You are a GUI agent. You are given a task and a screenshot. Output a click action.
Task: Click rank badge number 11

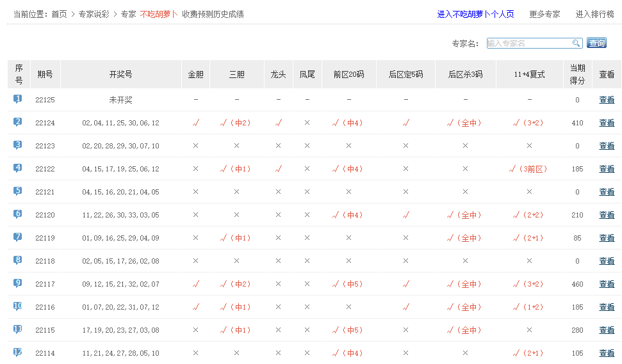[18, 329]
